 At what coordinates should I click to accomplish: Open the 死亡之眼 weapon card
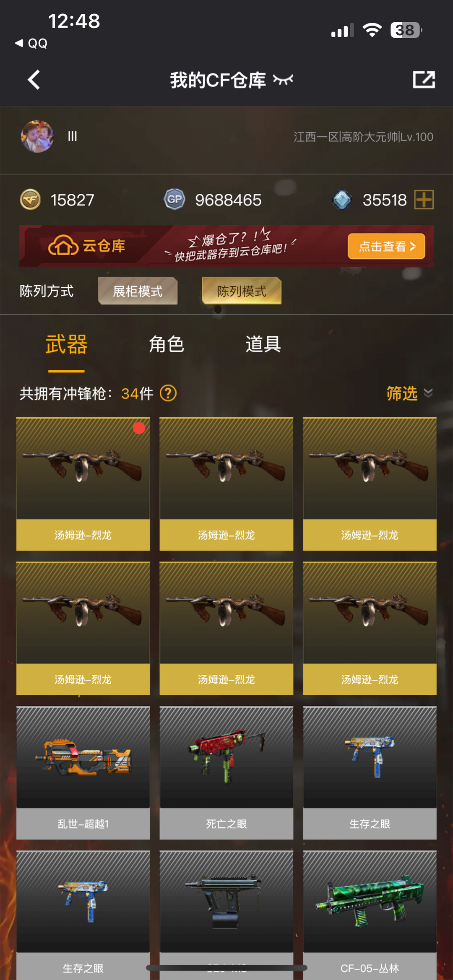[x=226, y=773]
